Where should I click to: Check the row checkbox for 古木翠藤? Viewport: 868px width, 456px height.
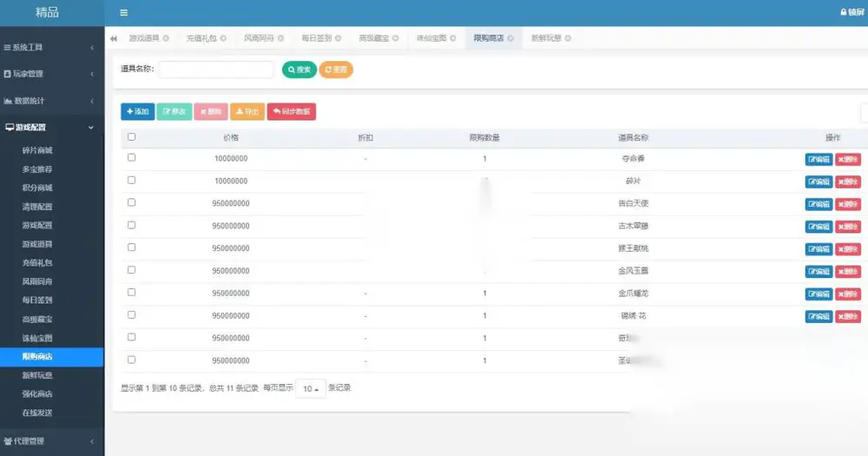131,225
